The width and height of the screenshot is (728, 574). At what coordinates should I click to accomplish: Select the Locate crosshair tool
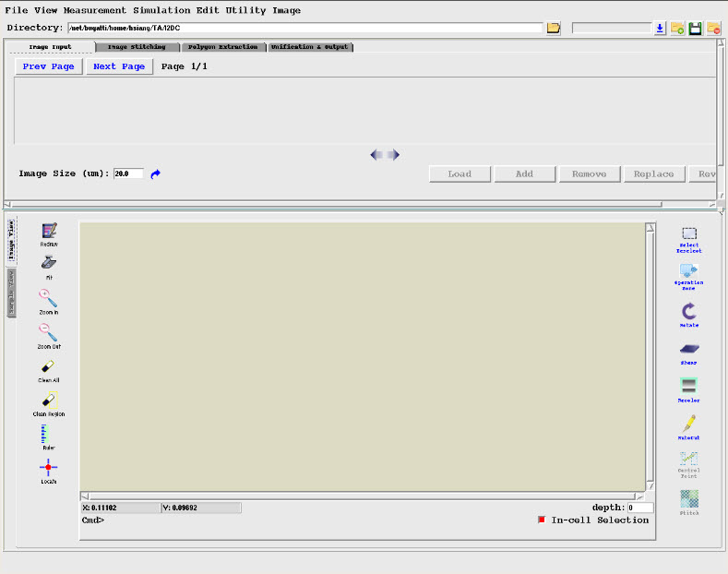click(x=49, y=468)
